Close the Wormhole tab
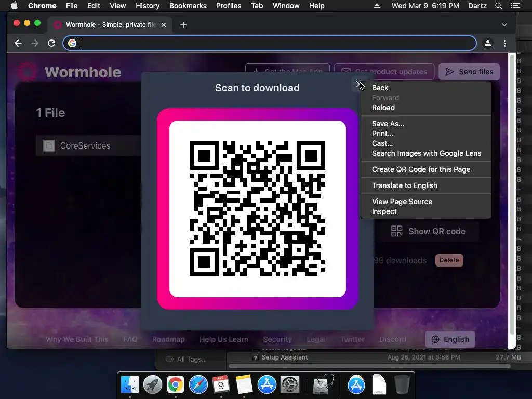 [164, 25]
